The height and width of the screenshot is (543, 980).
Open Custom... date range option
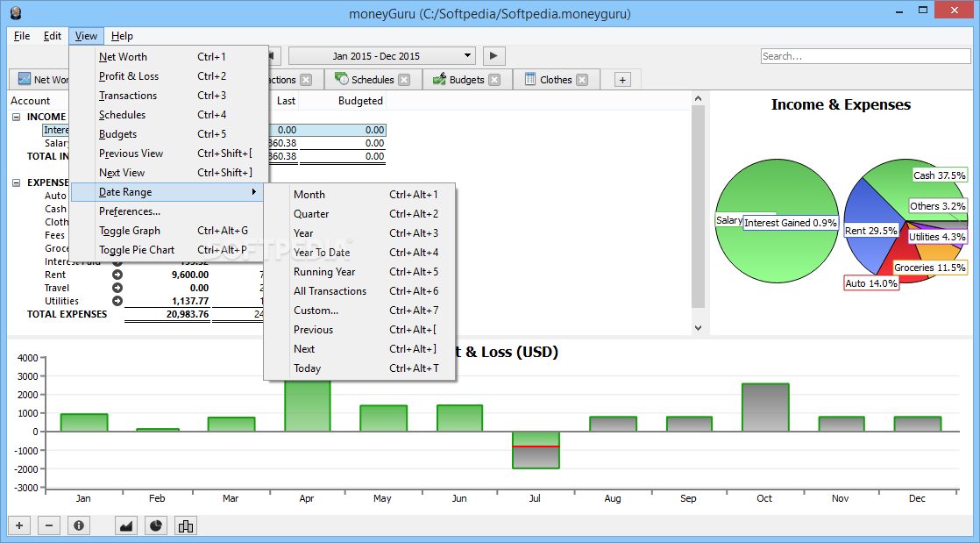click(x=360, y=311)
